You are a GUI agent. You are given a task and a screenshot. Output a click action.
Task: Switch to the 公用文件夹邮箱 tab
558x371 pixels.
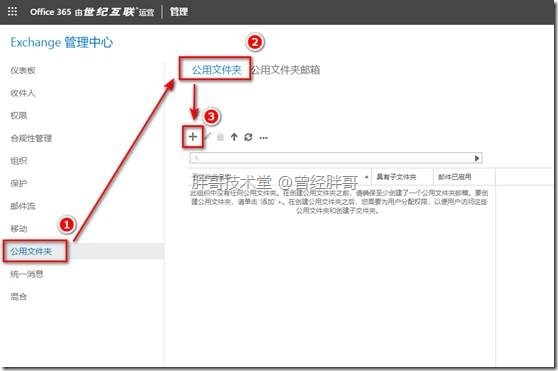[286, 70]
